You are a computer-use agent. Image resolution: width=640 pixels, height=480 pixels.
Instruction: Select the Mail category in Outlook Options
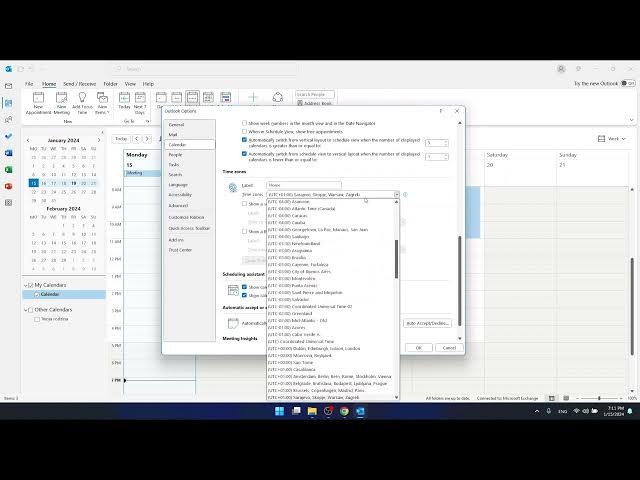[189, 134]
